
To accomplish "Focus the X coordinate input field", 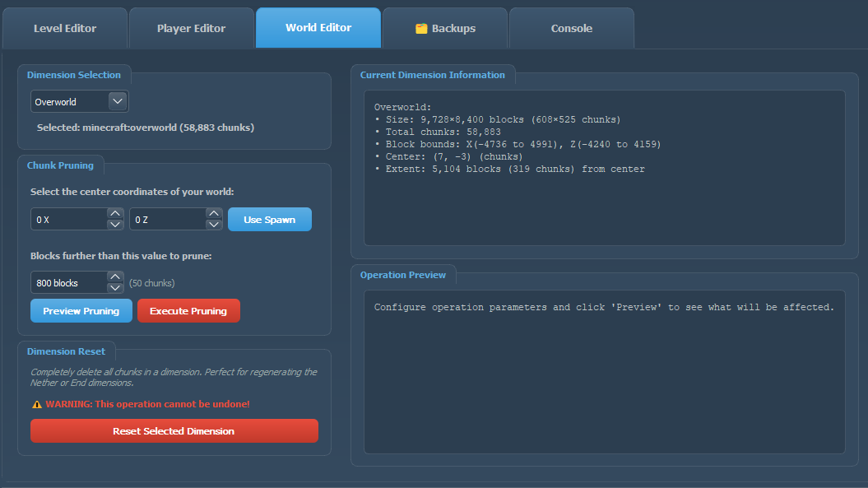I will tap(68, 220).
